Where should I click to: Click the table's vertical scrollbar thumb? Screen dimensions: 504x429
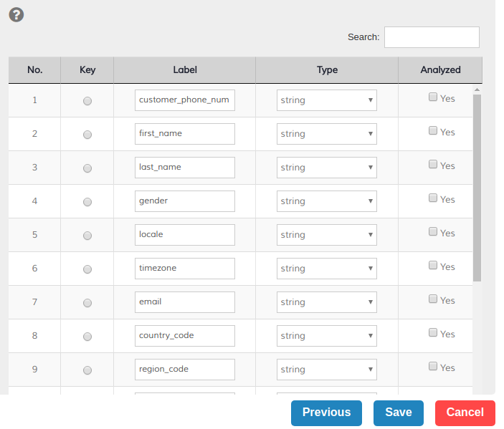(x=477, y=186)
